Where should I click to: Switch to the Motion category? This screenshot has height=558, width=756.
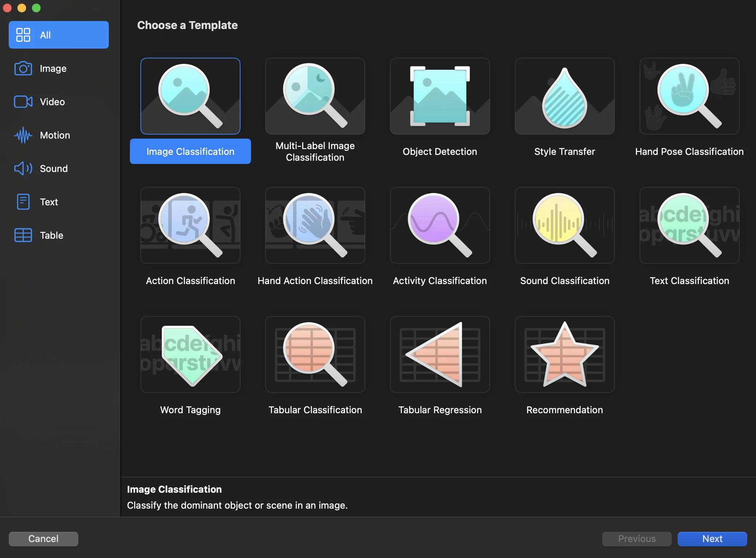tap(58, 135)
